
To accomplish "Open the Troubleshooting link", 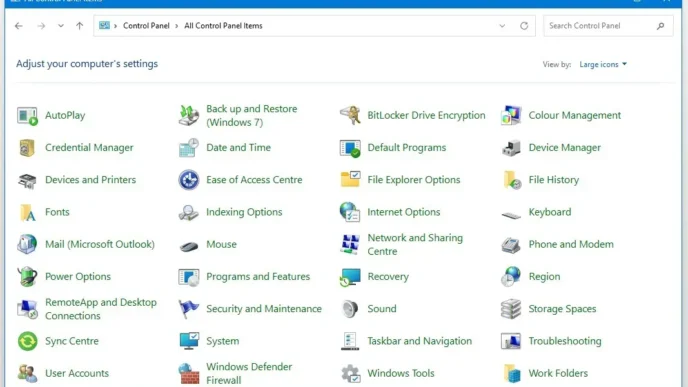I will click(x=565, y=341).
